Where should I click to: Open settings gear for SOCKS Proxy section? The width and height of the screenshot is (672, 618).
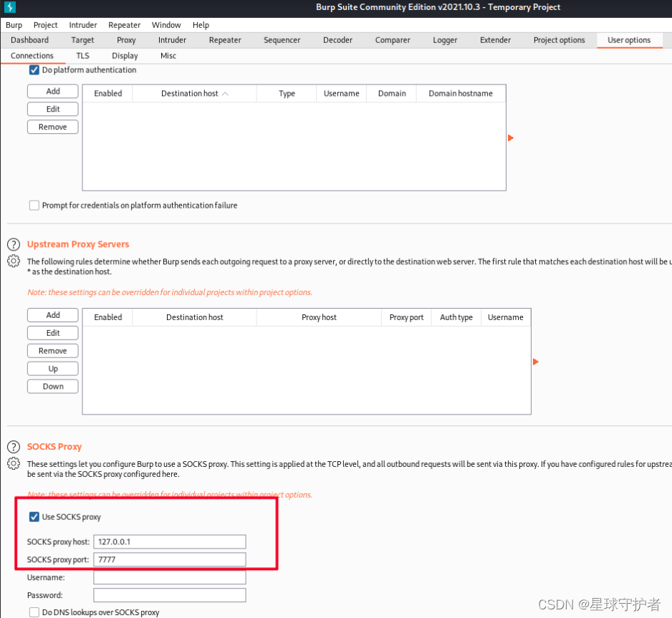click(14, 463)
